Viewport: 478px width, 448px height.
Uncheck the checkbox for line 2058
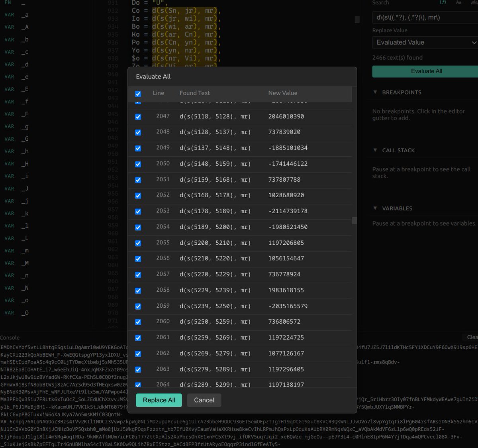[x=138, y=291]
